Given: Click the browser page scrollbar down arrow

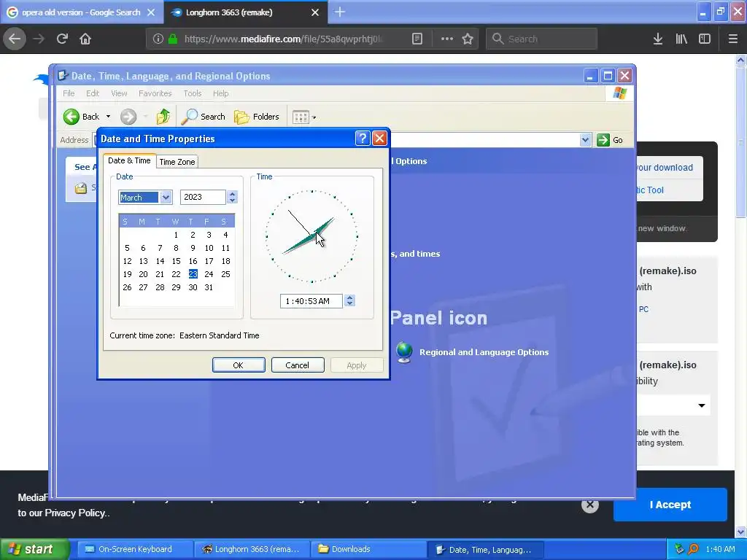Looking at the screenshot, I should point(741,532).
